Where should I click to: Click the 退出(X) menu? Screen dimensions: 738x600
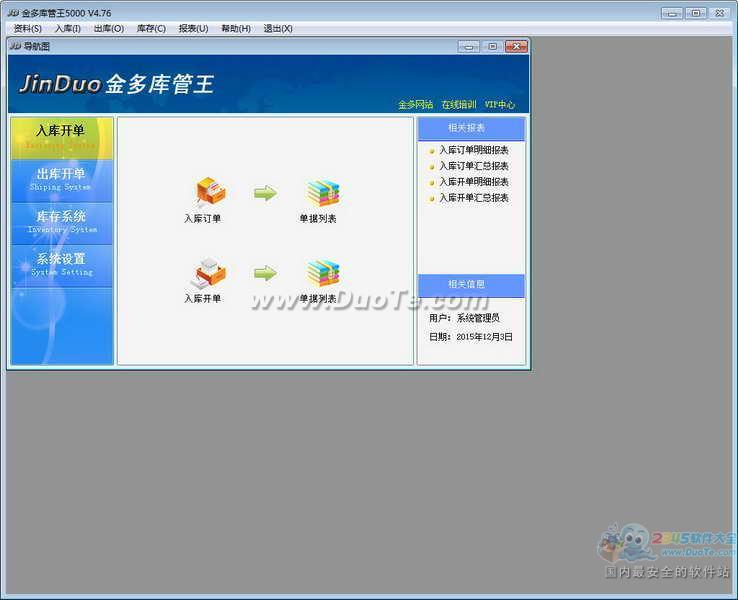pyautogui.click(x=278, y=29)
